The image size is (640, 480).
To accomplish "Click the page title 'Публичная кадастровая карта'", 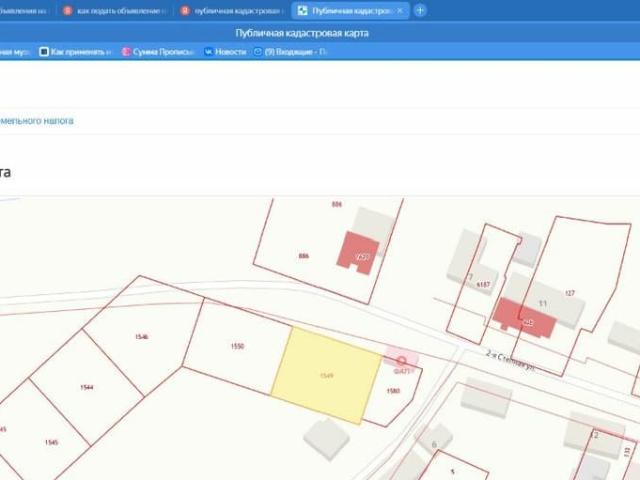I will (302, 33).
